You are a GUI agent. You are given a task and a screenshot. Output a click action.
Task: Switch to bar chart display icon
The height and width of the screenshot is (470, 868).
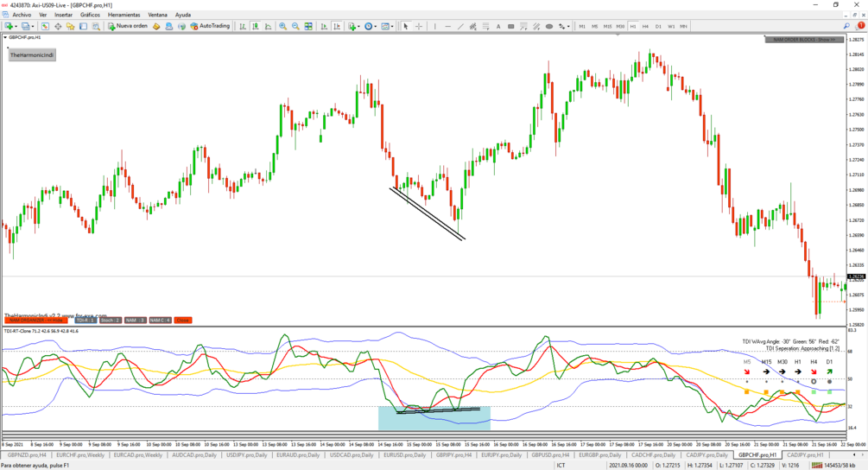[x=243, y=26]
